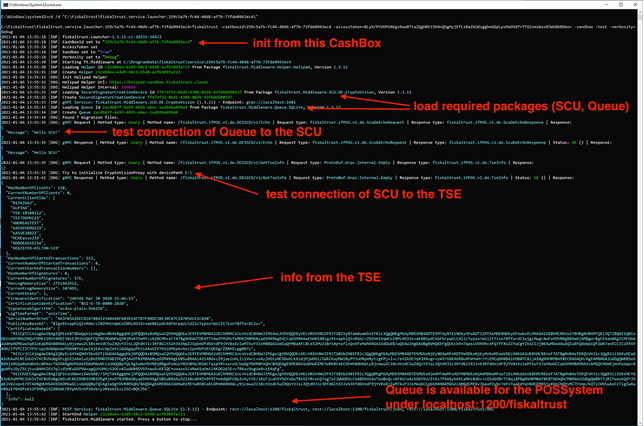Screen dimensions: 644x426
Task: Click the "AccessToken set" log line
Action: coord(49,47)
